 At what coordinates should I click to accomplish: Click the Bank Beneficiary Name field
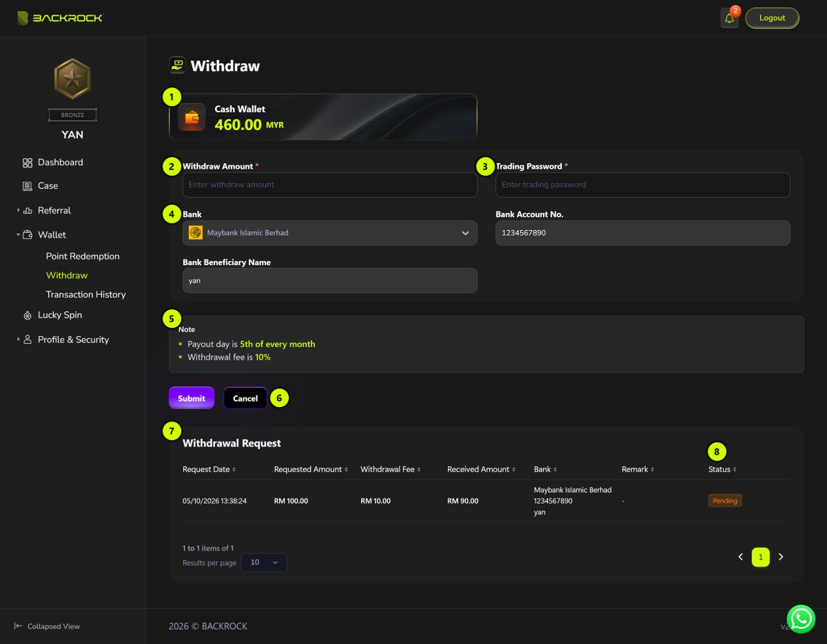(x=329, y=280)
